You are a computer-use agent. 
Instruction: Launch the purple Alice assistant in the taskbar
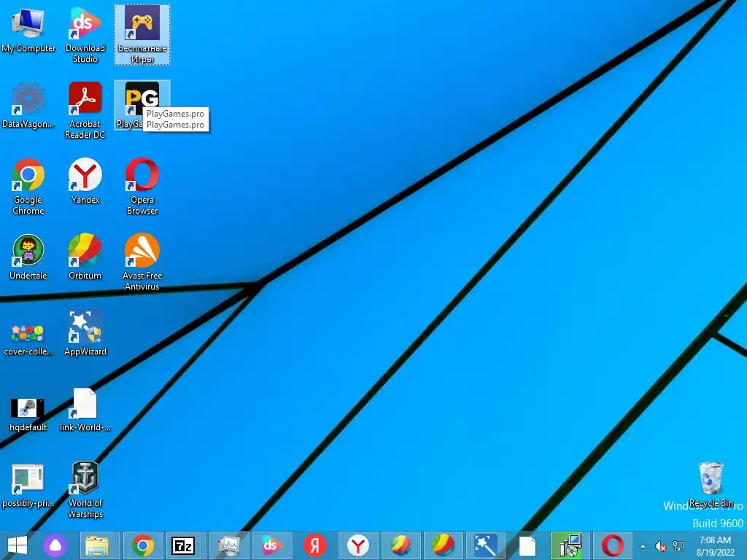click(55, 545)
